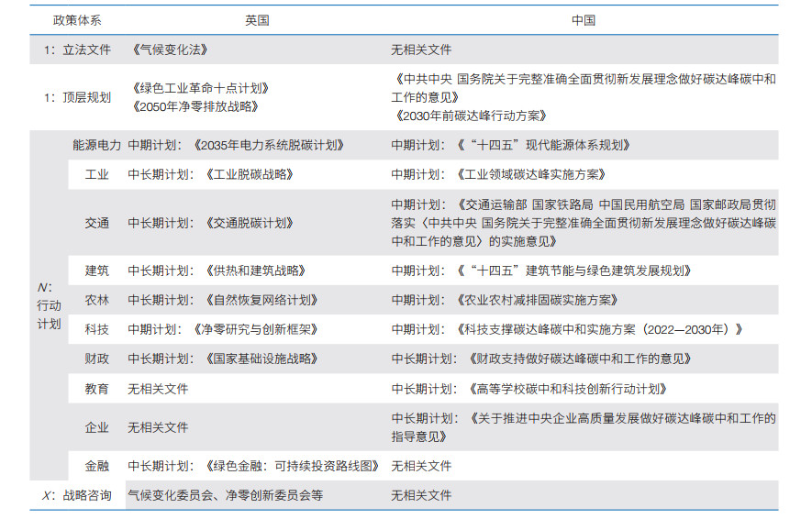812x519 pixels.
Task: Select the 工业 sector cell
Action: [x=96, y=174]
